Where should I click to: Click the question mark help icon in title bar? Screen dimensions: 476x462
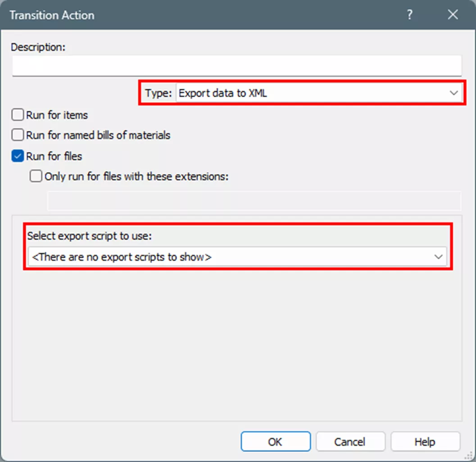pyautogui.click(x=409, y=15)
